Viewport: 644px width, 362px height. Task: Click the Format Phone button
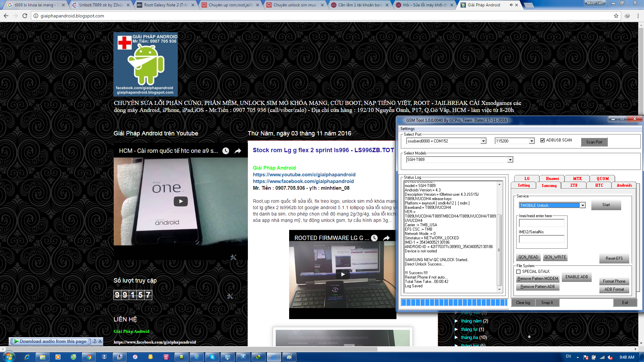[614, 281]
